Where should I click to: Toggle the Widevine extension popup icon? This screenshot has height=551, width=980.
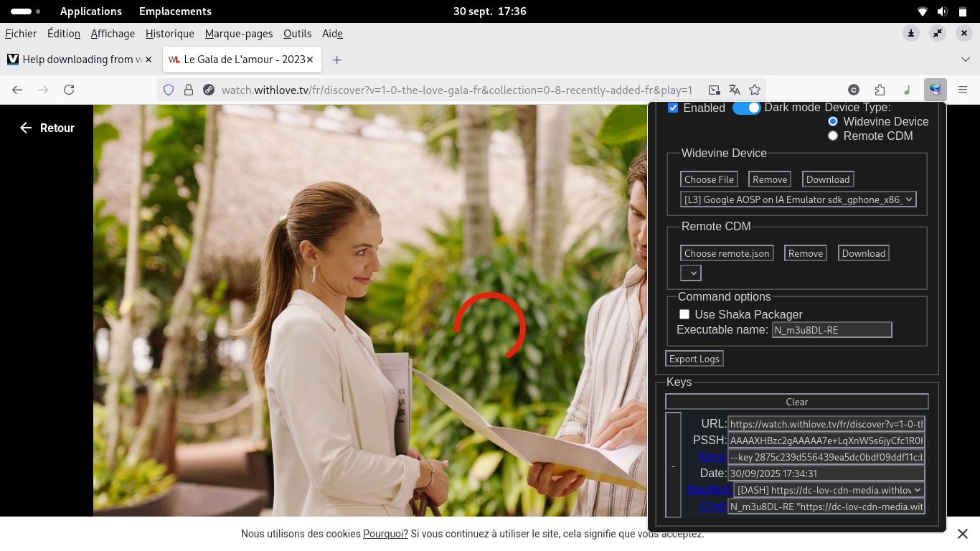pos(935,90)
